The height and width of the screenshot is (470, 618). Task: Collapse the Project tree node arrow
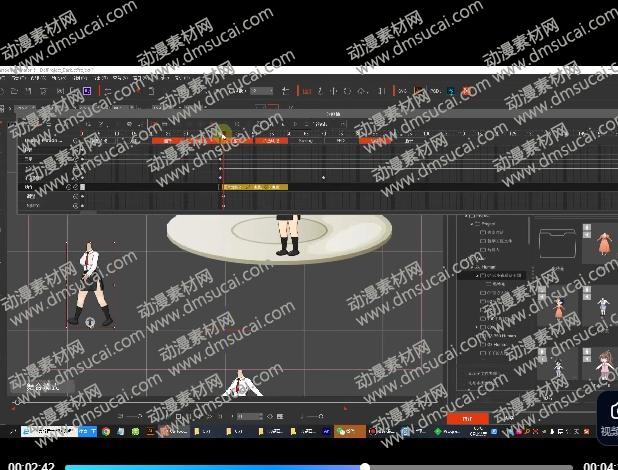click(473, 225)
